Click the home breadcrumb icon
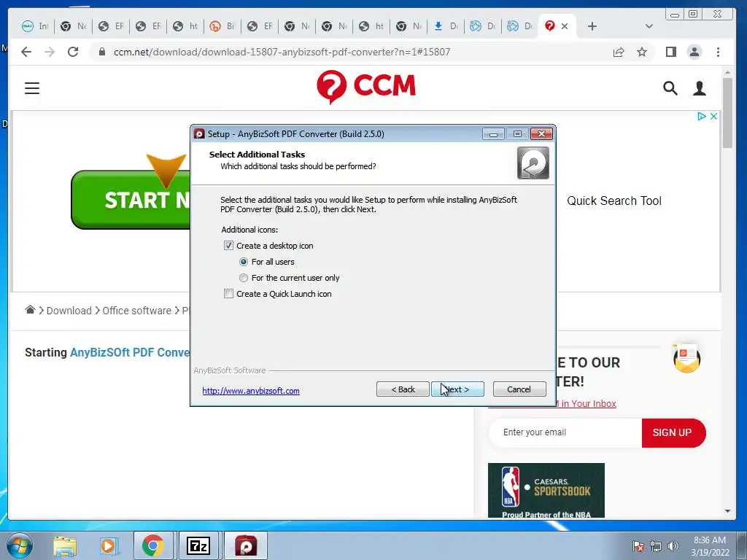Viewport: 747px width, 560px height. pos(30,310)
